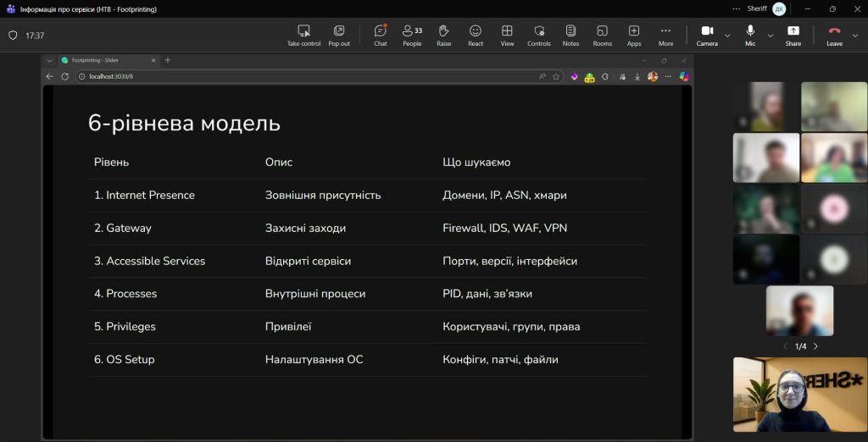Toggle the Camera on or off
The height and width of the screenshot is (442, 868).
(707, 35)
